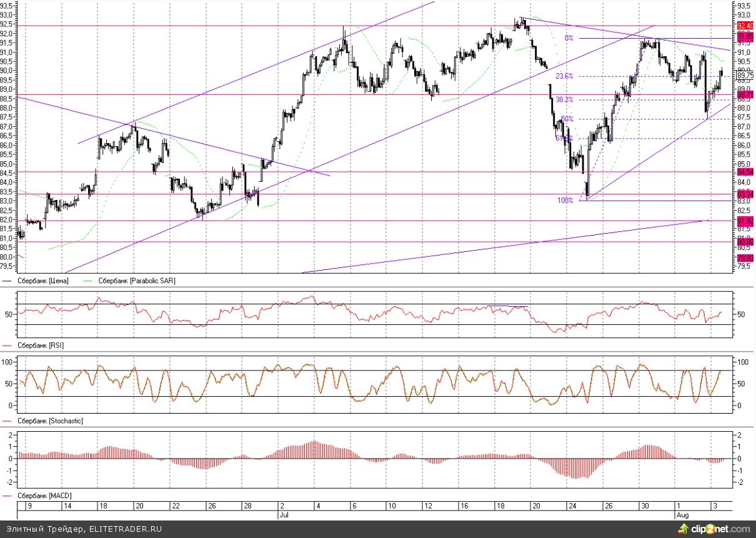756x538 pixels.
Task: Click the 100% Fibonacci level label
Action: [565, 201]
